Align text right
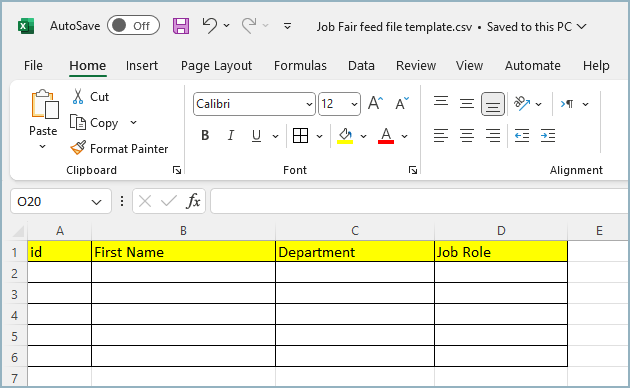The width and height of the screenshot is (630, 388). click(493, 136)
